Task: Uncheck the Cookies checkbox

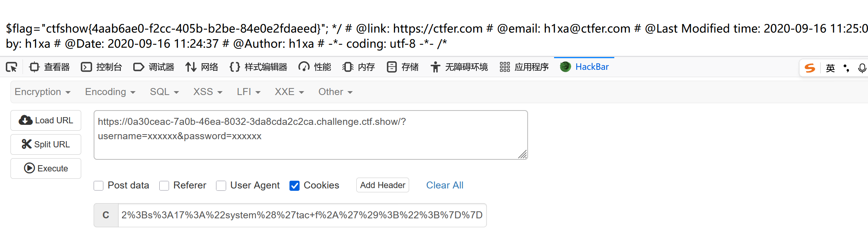Action: click(295, 186)
